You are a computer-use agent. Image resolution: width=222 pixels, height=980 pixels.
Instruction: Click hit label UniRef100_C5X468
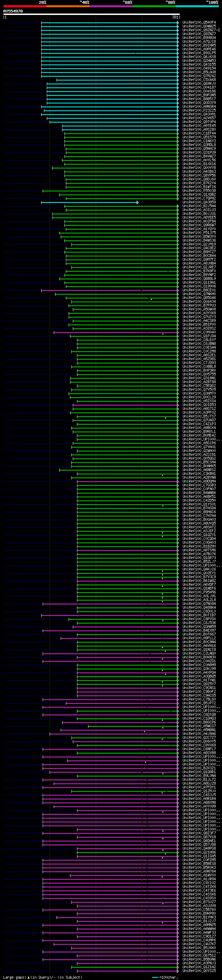(199, 80)
